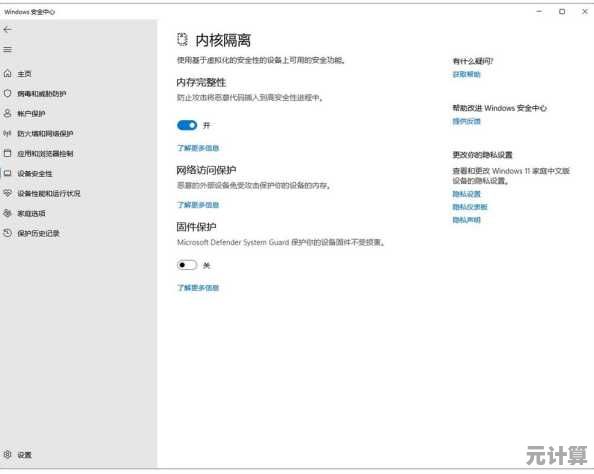Minimize the Windows 安全中心 window
Screen dimensions: 594x474
tap(539, 12)
